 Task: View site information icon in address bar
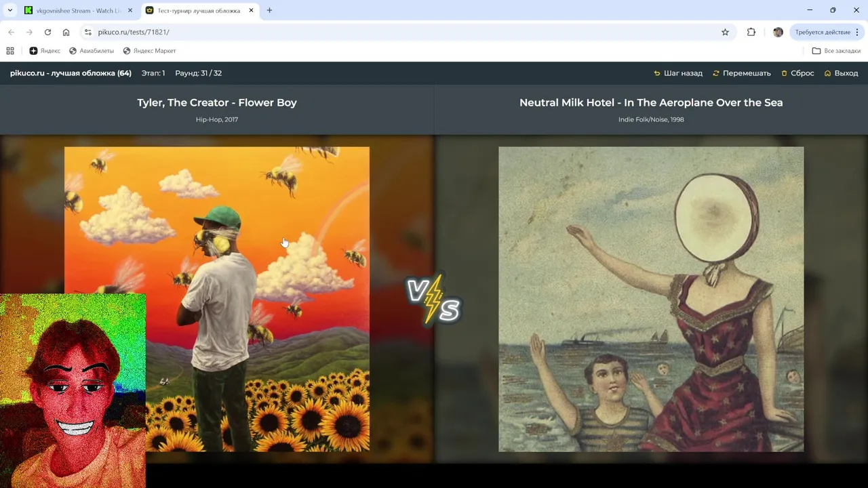click(87, 32)
